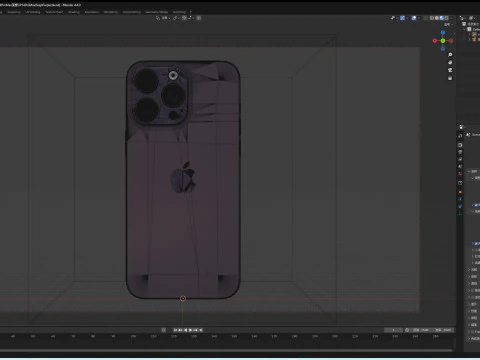Toggle the timeline preview range clock
This screenshot has height=360, width=480.
(x=407, y=330)
